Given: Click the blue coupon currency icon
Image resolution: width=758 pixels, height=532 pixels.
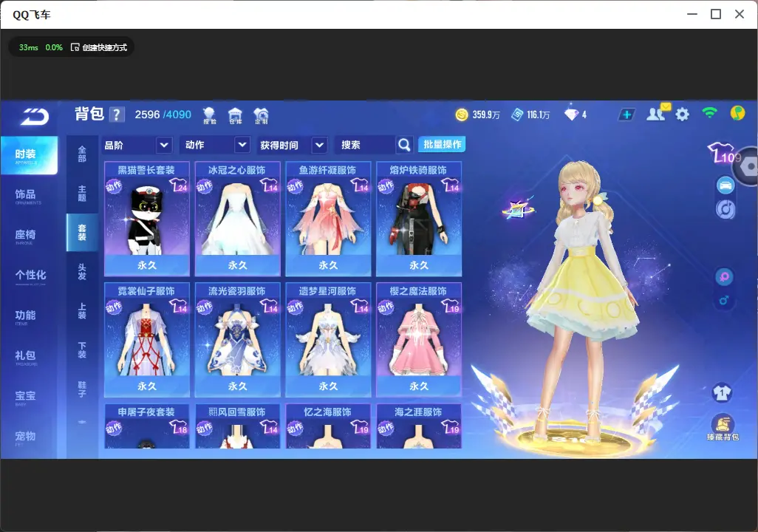Looking at the screenshot, I should click(x=517, y=115).
